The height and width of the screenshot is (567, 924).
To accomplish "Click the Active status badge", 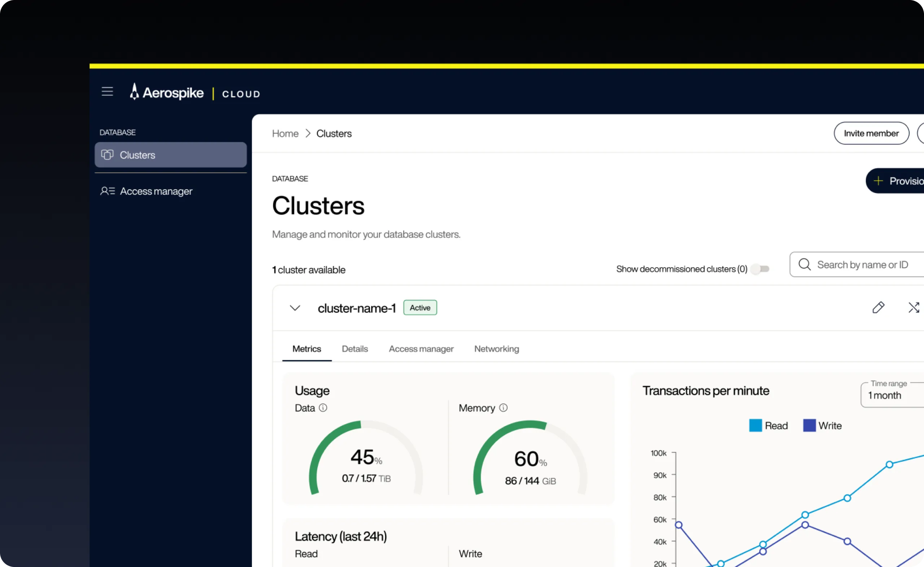I will pos(420,308).
